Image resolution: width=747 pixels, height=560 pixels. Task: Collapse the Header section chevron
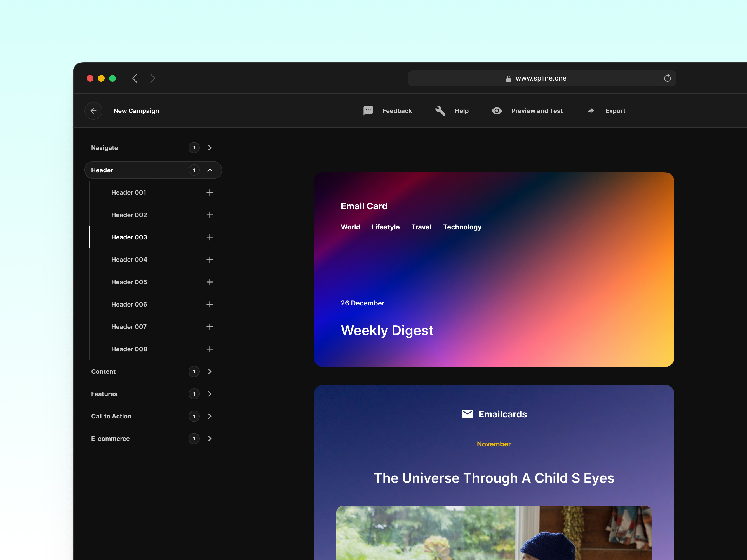[x=210, y=170]
